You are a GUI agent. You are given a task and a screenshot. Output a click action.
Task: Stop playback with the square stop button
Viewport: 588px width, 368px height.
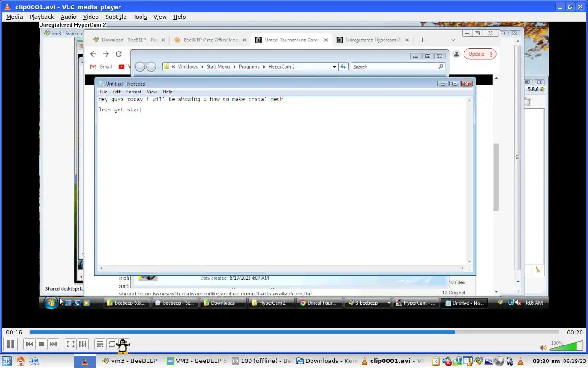[41, 344]
